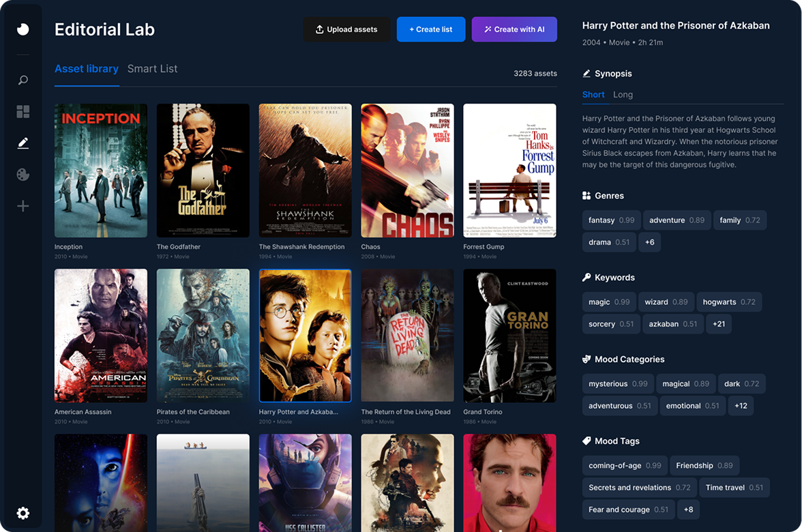This screenshot has width=802, height=532.
Task: Click the Keywords key icon
Action: pos(586,277)
